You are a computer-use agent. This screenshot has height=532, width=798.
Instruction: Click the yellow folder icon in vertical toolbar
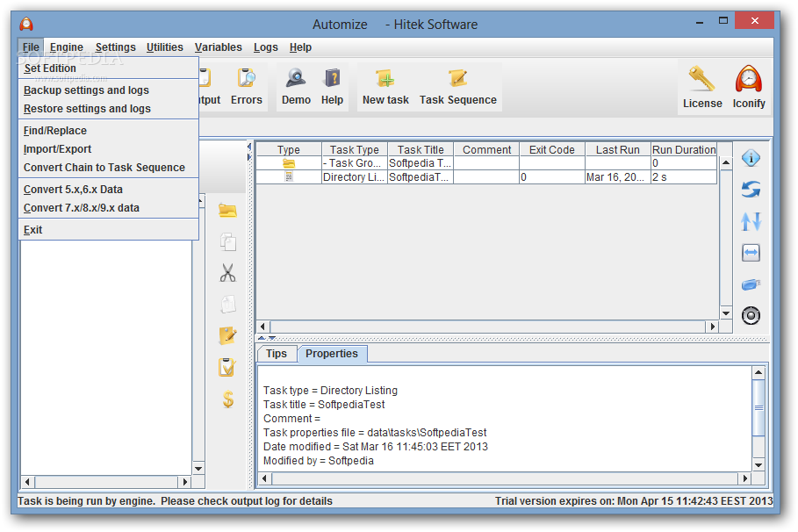click(227, 210)
